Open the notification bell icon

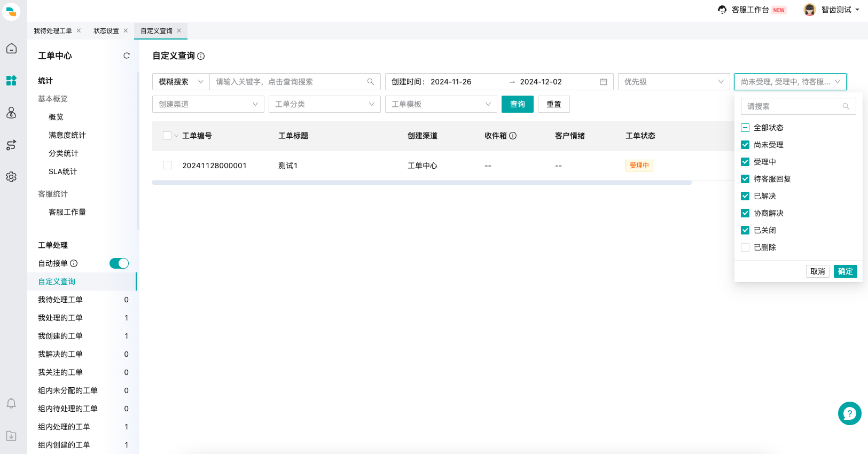click(x=11, y=403)
